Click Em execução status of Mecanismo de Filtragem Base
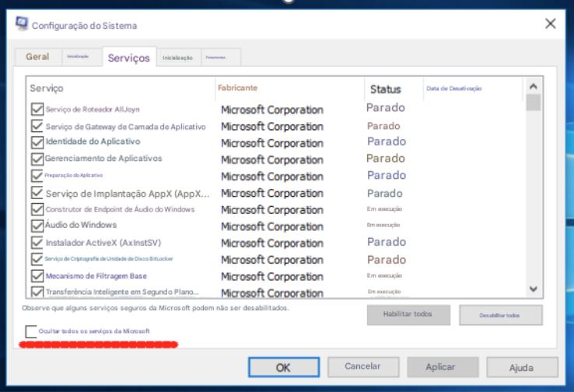 click(x=384, y=275)
